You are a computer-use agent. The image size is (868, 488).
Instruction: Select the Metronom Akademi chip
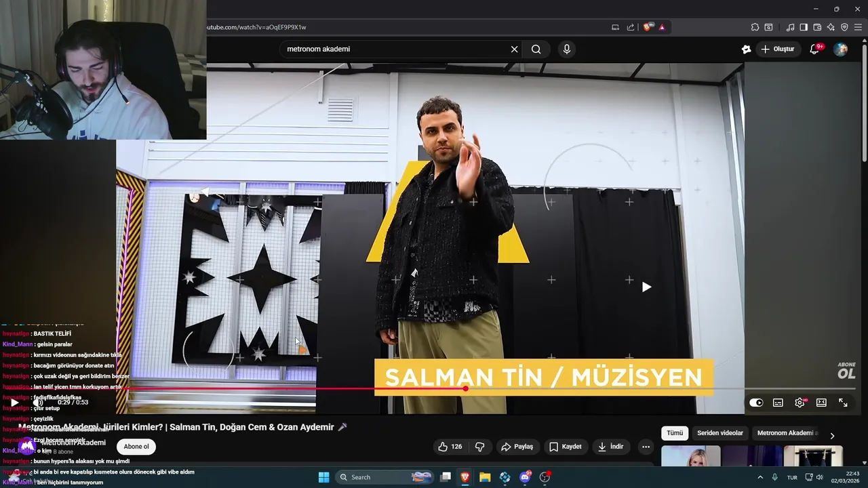(787, 433)
